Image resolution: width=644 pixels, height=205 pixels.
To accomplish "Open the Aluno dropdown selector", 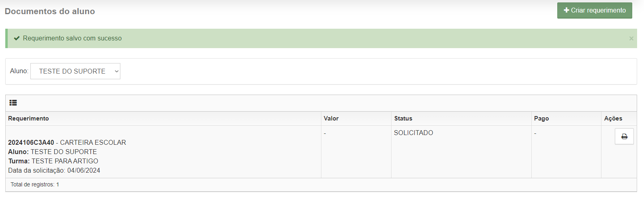I will tap(75, 71).
